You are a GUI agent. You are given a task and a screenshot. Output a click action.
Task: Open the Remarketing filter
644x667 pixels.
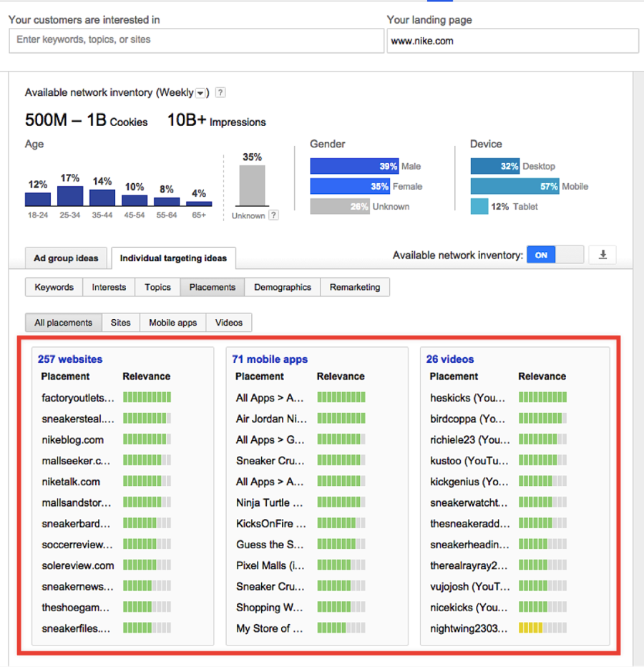[355, 287]
